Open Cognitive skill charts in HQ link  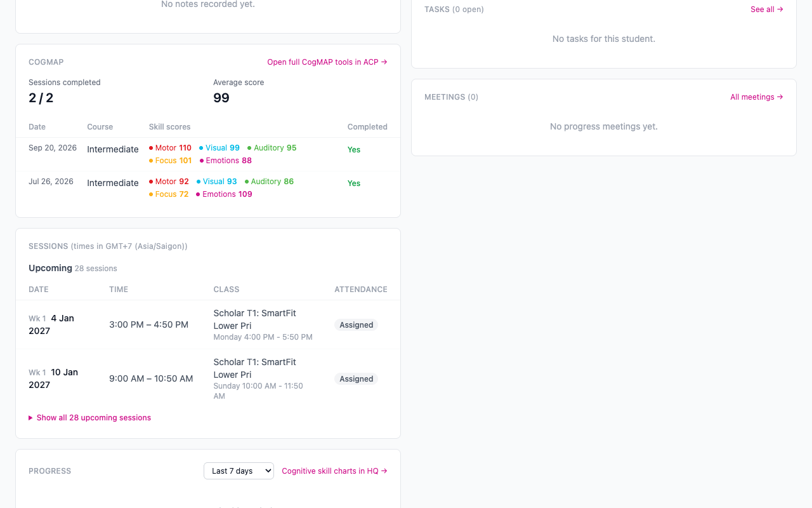334,471
